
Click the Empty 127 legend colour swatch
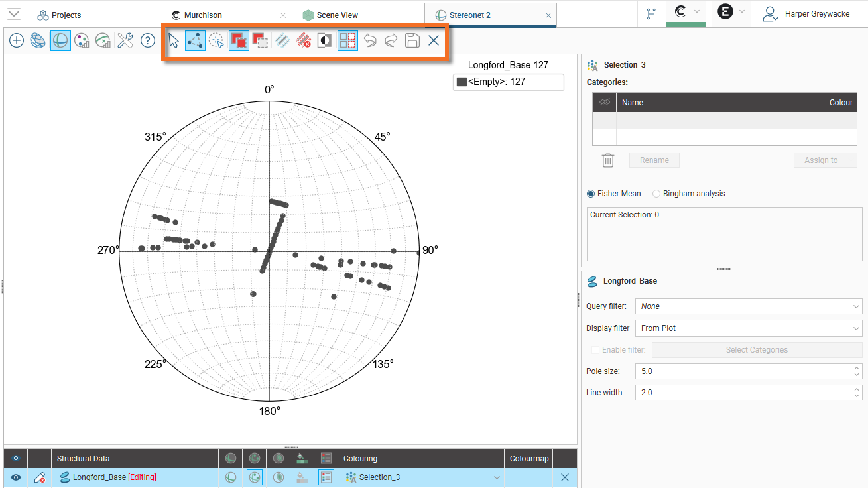click(x=462, y=82)
